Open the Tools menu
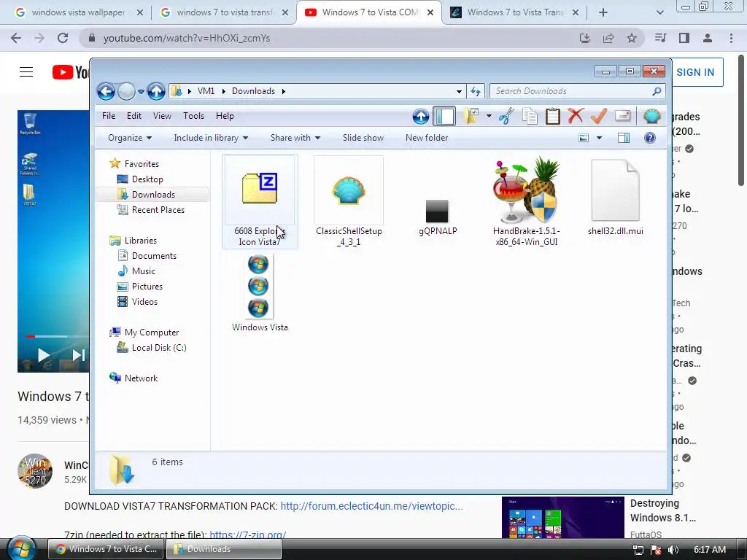 click(x=193, y=116)
